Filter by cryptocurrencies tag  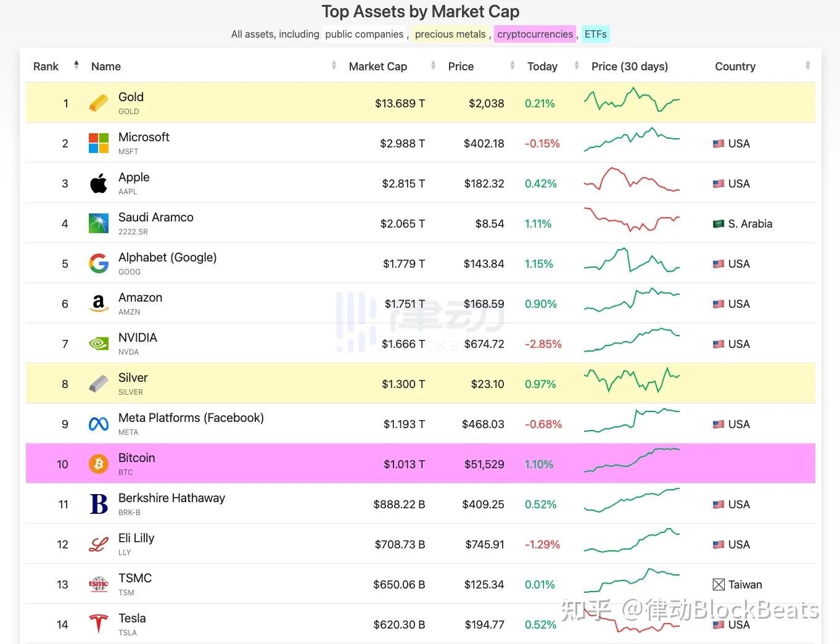(x=535, y=34)
